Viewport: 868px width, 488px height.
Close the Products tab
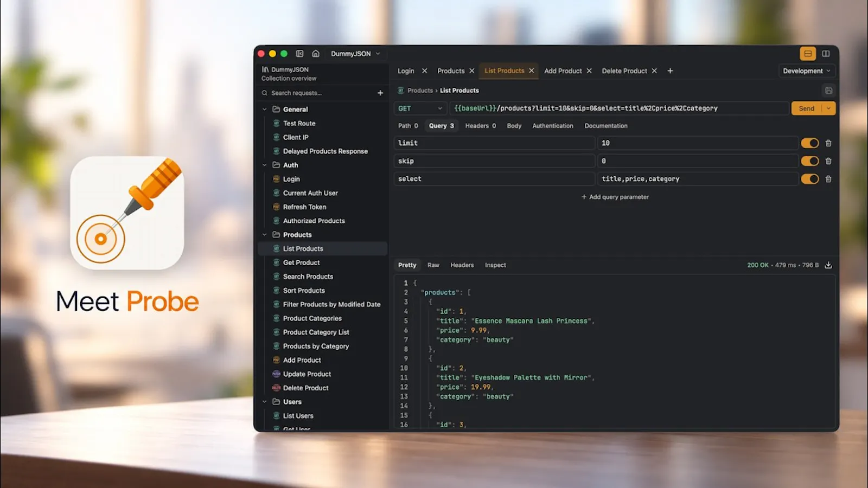tap(472, 71)
